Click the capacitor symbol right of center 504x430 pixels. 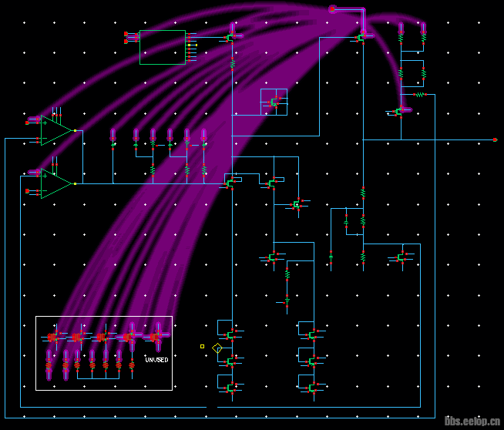pos(346,221)
